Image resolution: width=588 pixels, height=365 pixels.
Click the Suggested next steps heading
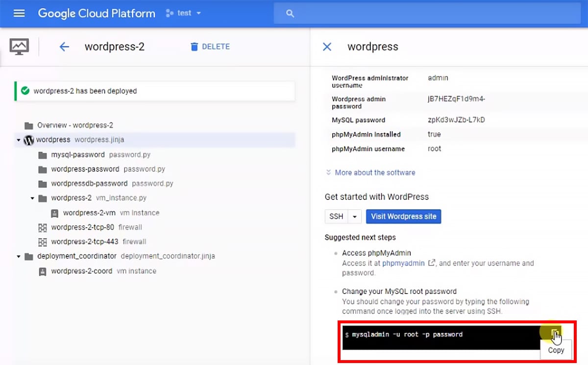(x=360, y=238)
